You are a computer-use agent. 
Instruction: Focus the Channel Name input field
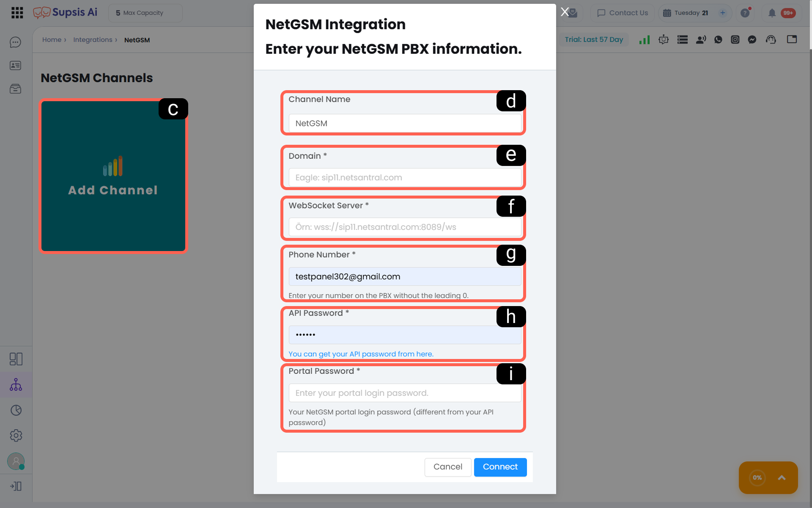(x=405, y=124)
